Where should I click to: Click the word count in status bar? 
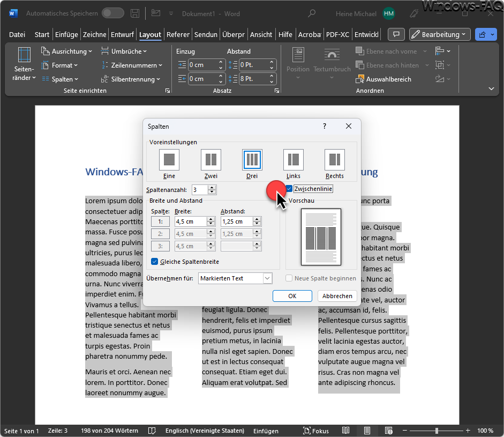pyautogui.click(x=109, y=431)
